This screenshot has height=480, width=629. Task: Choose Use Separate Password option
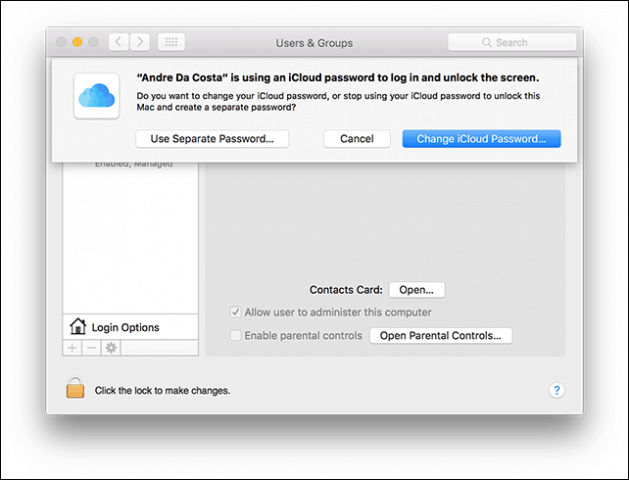tap(212, 139)
